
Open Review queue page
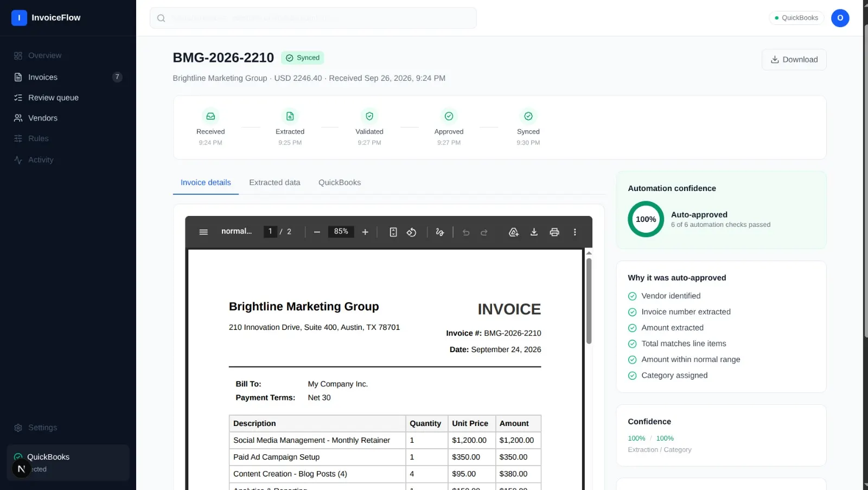pyautogui.click(x=68, y=98)
